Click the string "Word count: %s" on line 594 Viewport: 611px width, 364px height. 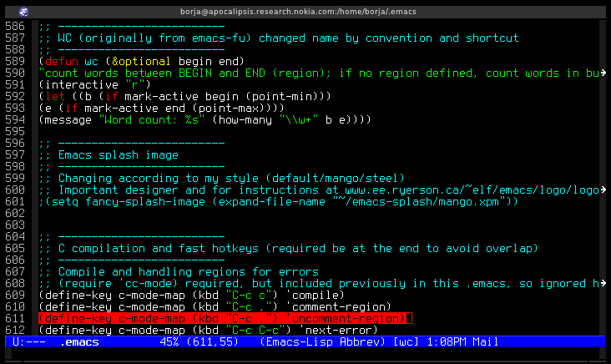tap(152, 120)
